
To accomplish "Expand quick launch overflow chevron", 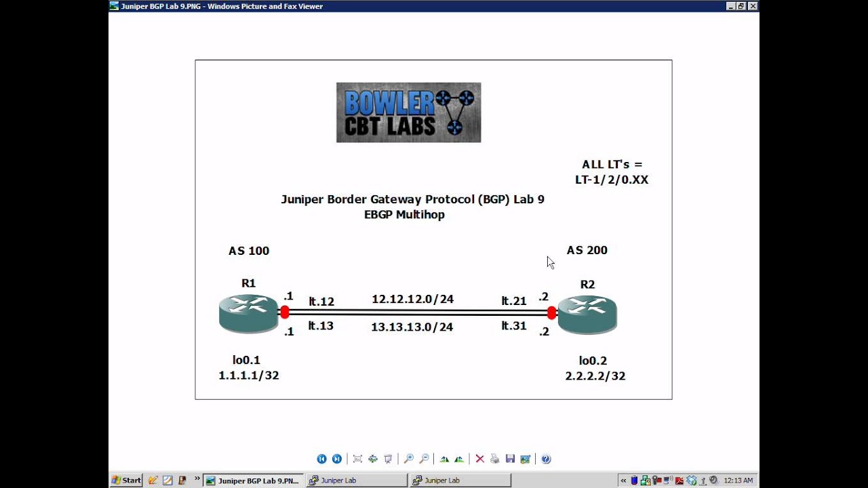I will [x=197, y=479].
